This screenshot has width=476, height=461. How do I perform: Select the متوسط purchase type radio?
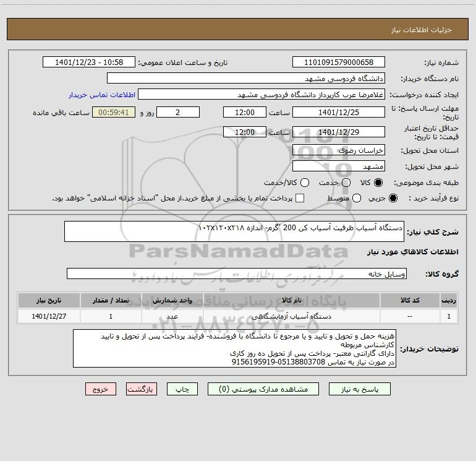pyautogui.click(x=357, y=198)
